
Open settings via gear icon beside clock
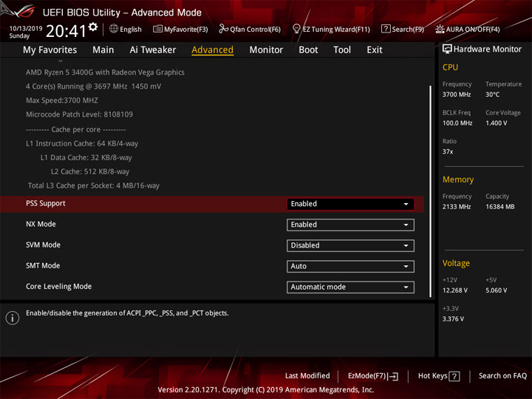tap(93, 27)
